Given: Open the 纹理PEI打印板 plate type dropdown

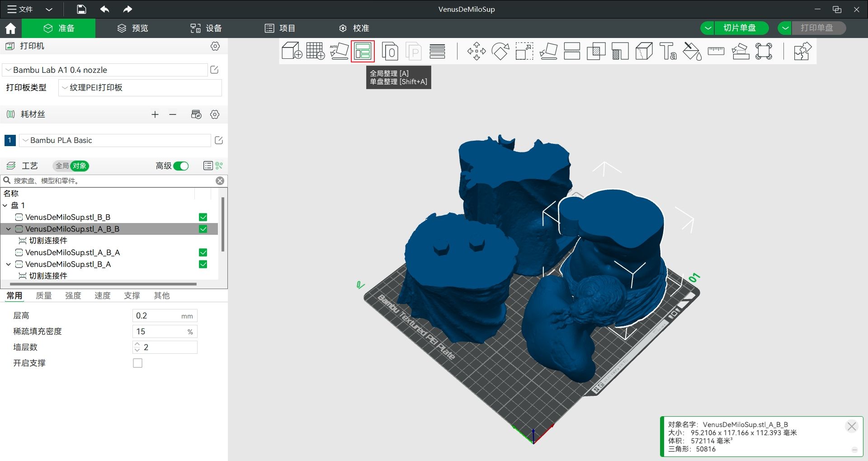Looking at the screenshot, I should tap(140, 88).
